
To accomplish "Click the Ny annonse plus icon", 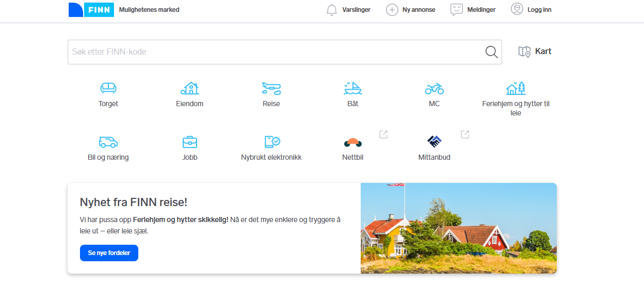I will (x=392, y=10).
